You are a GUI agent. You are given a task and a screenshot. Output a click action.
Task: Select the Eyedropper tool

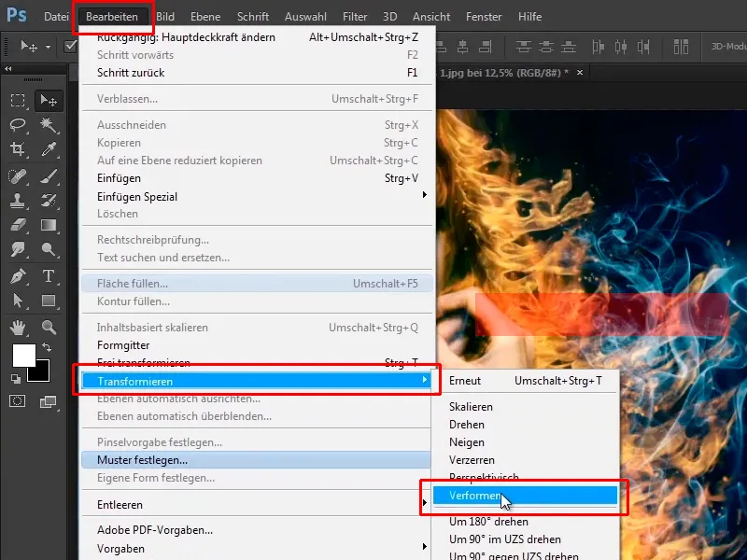[x=49, y=149]
